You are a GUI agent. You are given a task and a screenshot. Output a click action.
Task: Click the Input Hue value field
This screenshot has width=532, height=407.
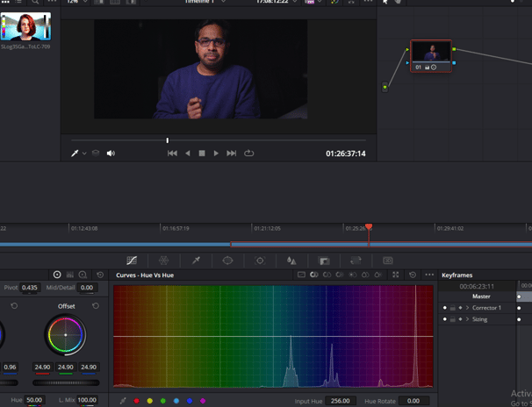tap(341, 401)
